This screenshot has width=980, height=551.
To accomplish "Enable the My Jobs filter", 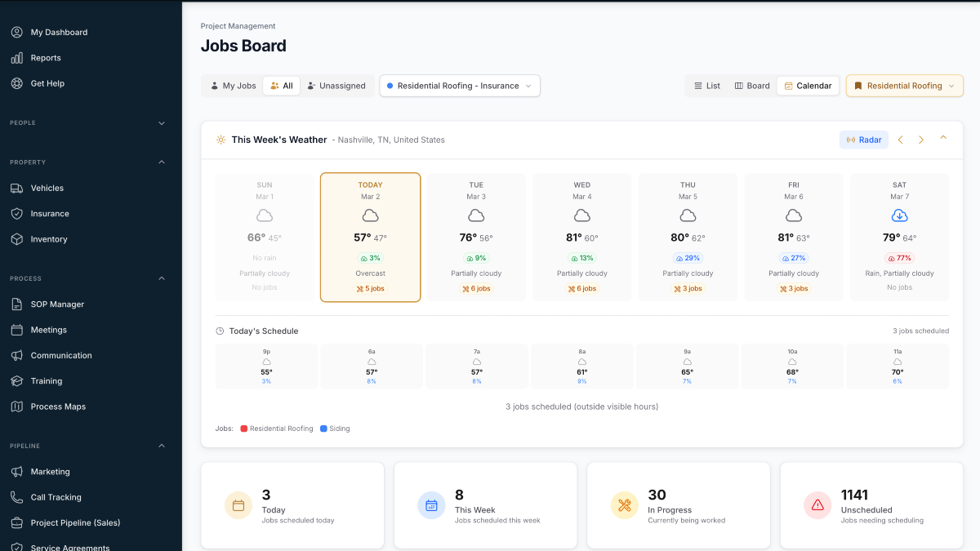I will [232, 85].
